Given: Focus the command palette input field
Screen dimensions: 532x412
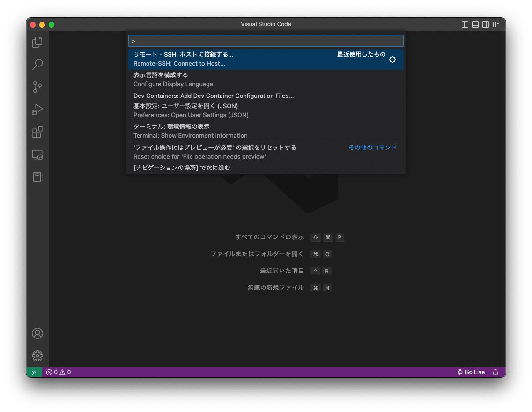Looking at the screenshot, I should point(266,41).
